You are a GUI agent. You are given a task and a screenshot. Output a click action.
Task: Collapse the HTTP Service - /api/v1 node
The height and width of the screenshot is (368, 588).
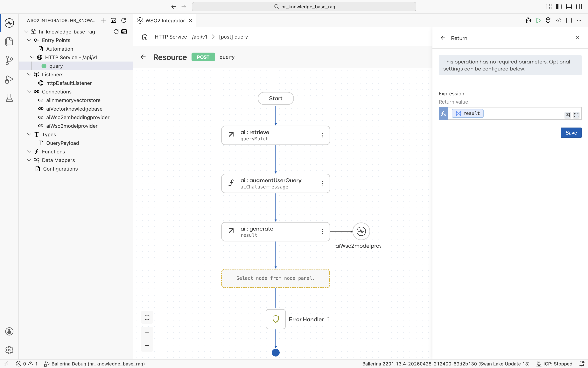(32, 57)
